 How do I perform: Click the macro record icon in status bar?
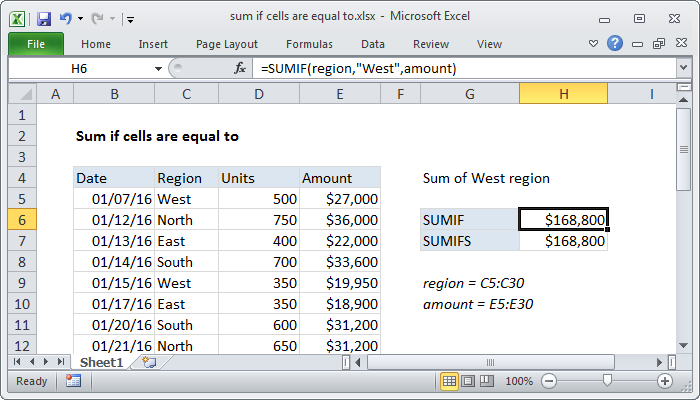[x=73, y=381]
